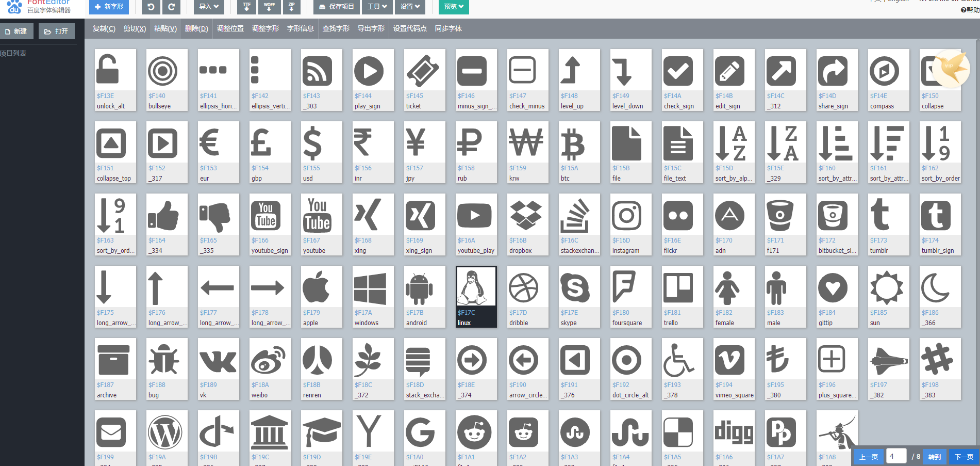Viewport: 980px width, 466px height.
Task: Click the page number input field
Action: point(896,456)
